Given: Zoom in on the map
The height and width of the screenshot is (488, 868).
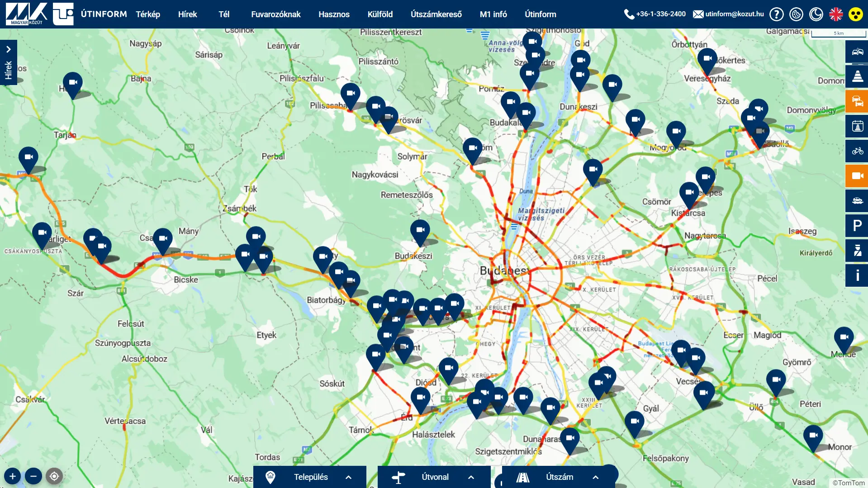Looking at the screenshot, I should [x=13, y=476].
